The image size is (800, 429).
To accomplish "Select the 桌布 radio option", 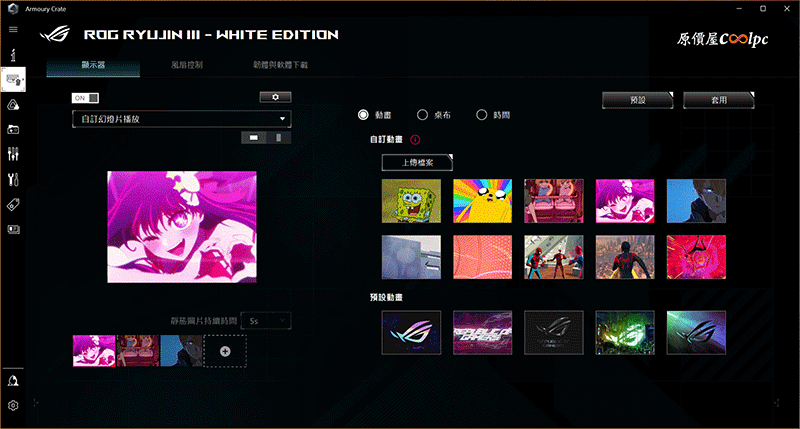I will click(422, 115).
